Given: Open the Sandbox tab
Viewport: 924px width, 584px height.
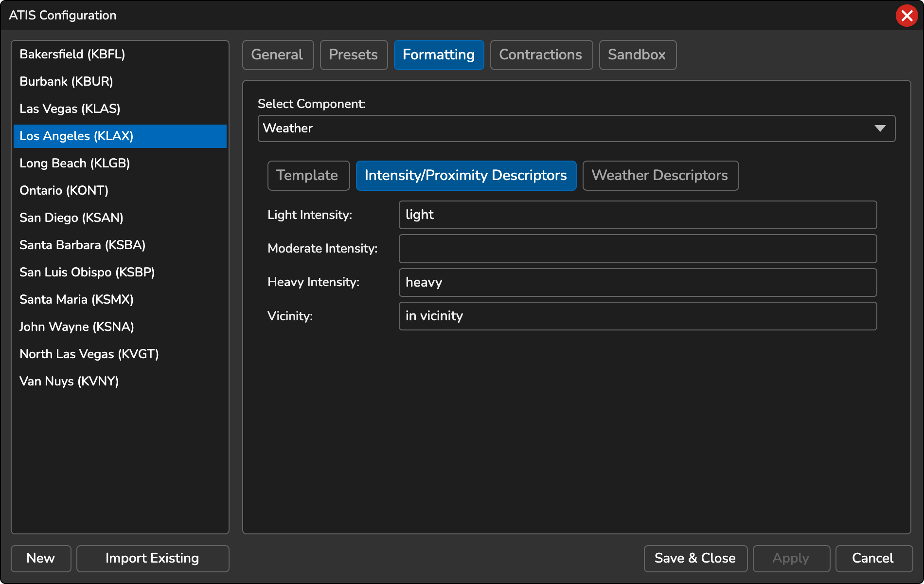Looking at the screenshot, I should [638, 55].
